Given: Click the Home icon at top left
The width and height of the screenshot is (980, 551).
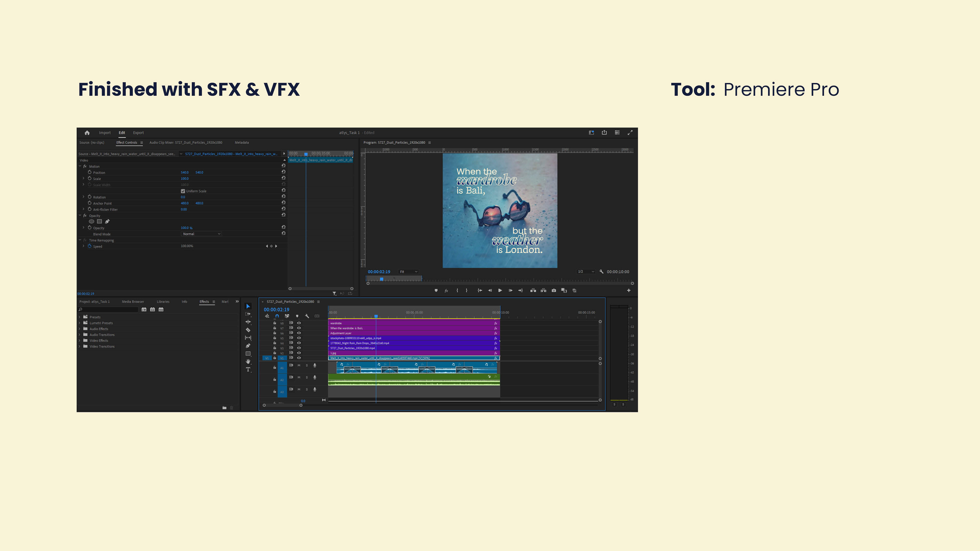Looking at the screenshot, I should click(x=87, y=133).
